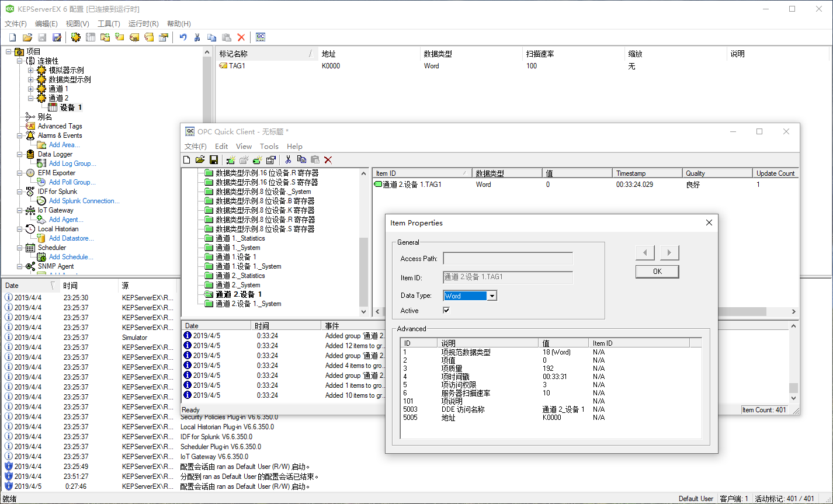Select Add Schedule... under Scheduler
Viewport: 833px width, 504px height.
(x=70, y=256)
